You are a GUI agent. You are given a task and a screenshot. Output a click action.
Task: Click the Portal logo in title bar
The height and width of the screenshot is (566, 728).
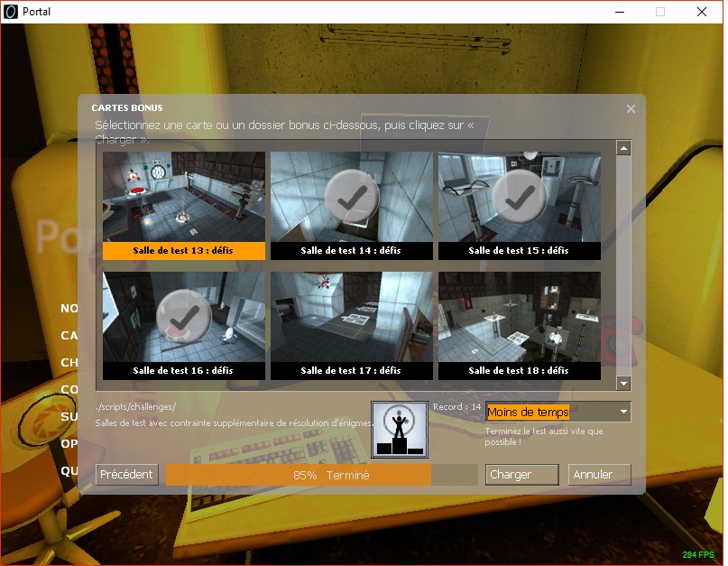pos(11,12)
